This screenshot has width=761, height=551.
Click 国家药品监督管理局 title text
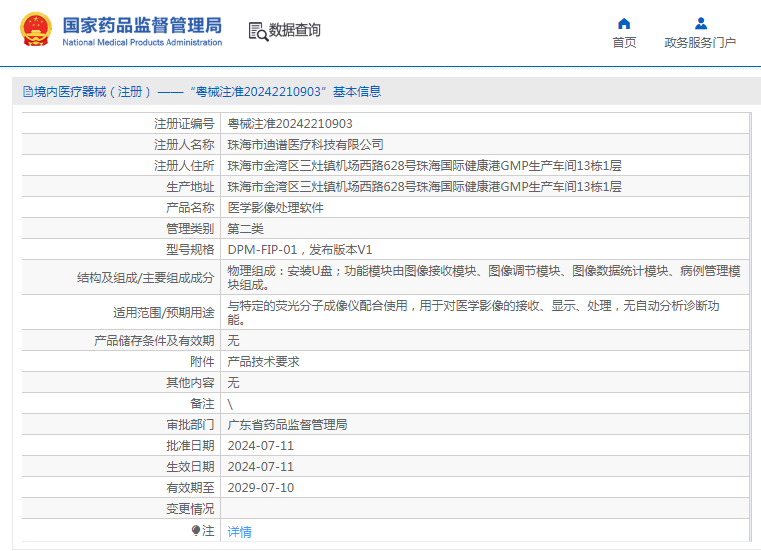pyautogui.click(x=142, y=25)
